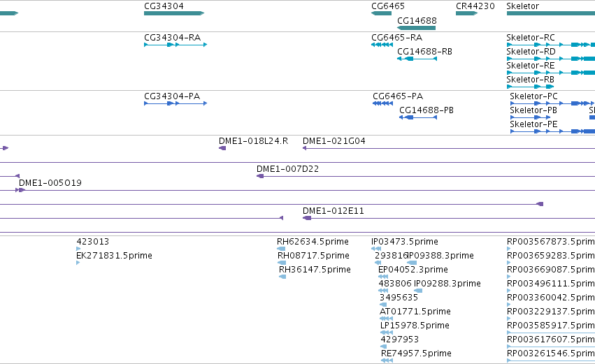Open the Skeletor gene feature
This screenshot has height=364, width=595.
click(x=551, y=13)
